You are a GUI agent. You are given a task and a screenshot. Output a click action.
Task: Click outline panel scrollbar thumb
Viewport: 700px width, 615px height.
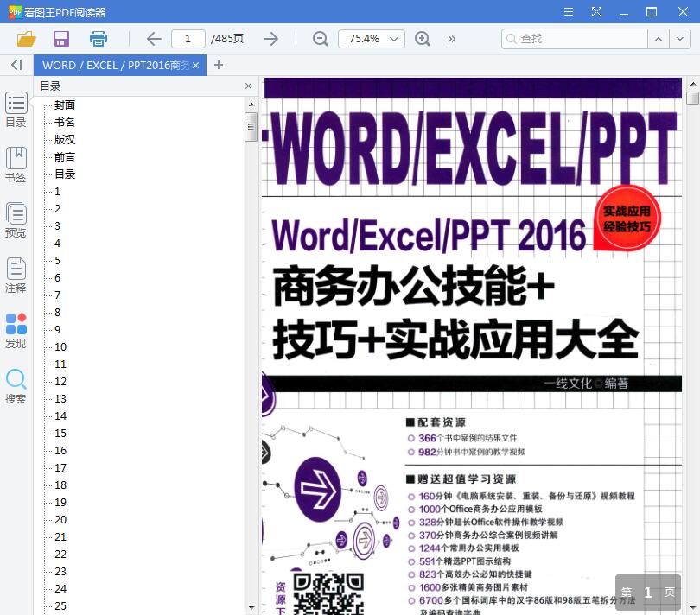pyautogui.click(x=251, y=127)
